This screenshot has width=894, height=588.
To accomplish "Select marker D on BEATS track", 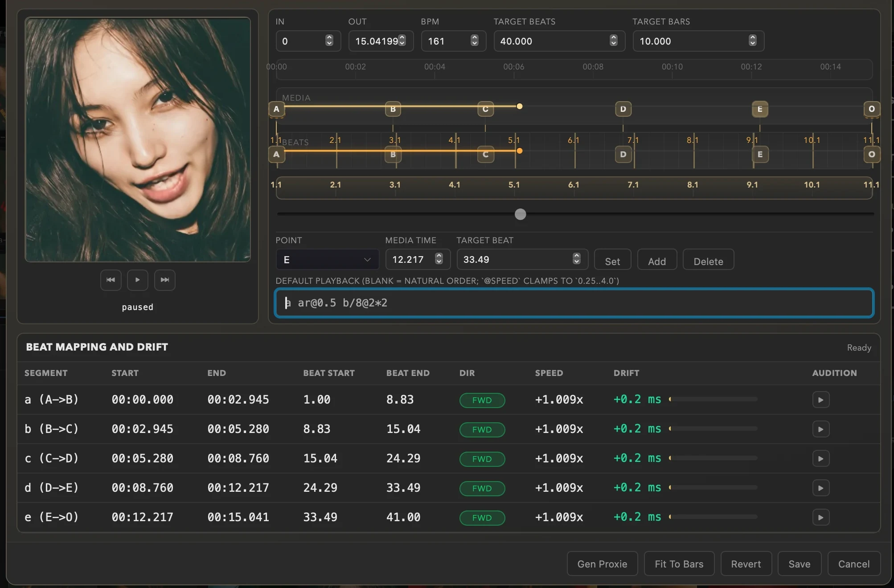I will [x=623, y=155].
